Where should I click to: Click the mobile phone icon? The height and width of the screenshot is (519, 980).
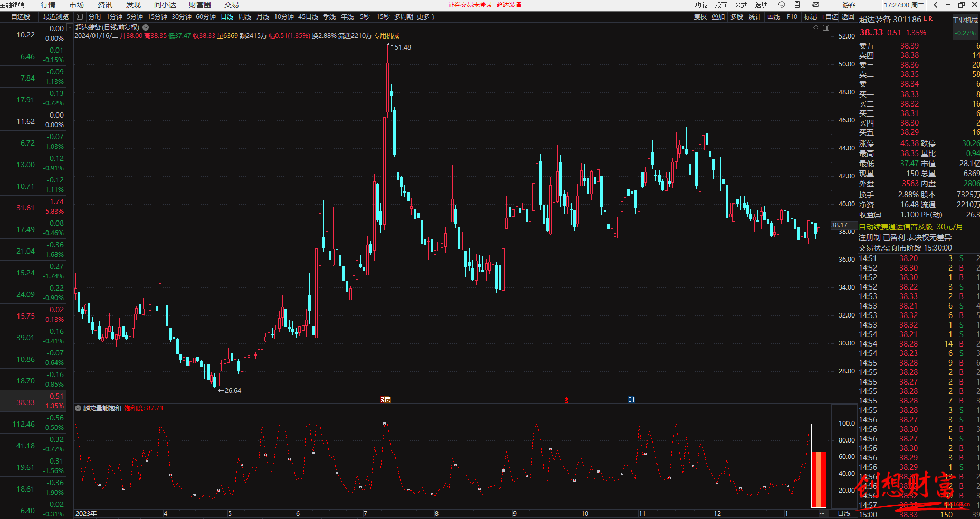coord(797,5)
